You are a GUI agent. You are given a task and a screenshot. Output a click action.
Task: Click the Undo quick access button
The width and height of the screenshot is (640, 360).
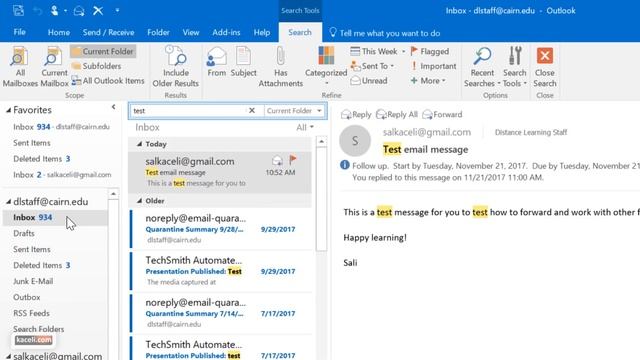38,11
